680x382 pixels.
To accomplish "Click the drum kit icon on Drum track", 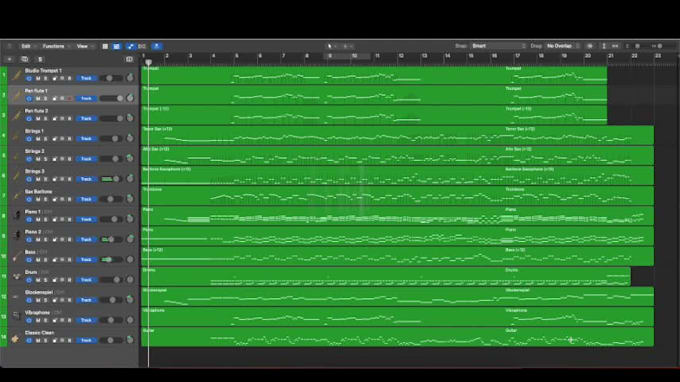I will point(16,276).
